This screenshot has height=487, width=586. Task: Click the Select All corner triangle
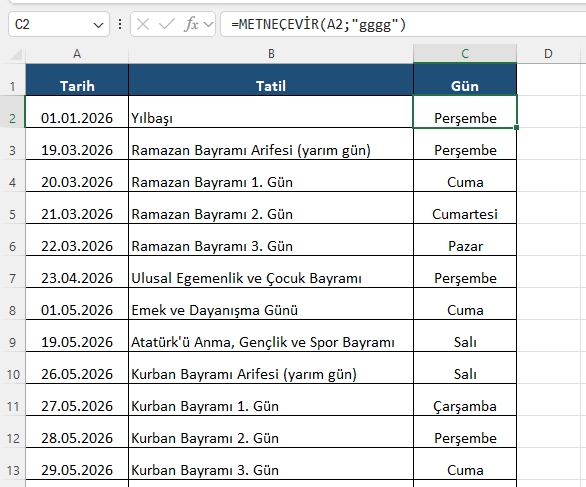point(16,55)
